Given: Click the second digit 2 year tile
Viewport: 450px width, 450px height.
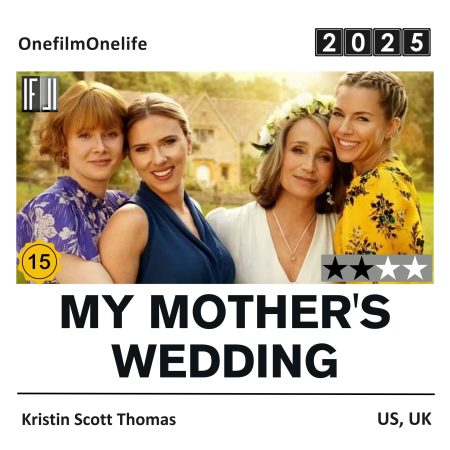Looking at the screenshot, I should (387, 42).
